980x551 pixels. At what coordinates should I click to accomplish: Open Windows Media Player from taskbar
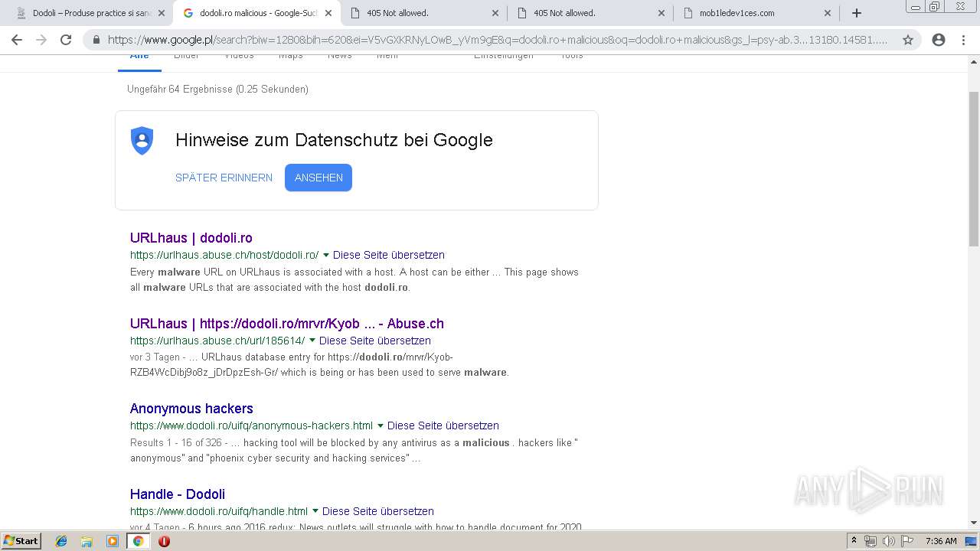coord(113,541)
